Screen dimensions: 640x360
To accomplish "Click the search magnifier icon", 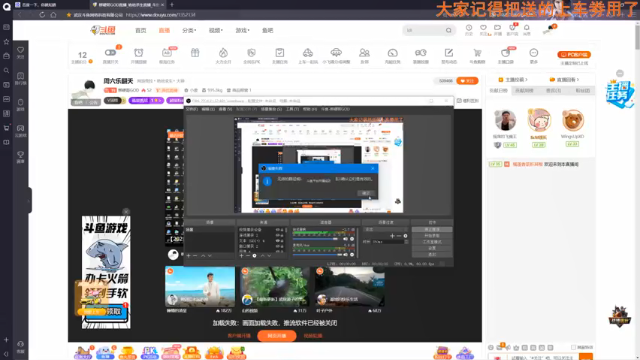I will [x=449, y=30].
